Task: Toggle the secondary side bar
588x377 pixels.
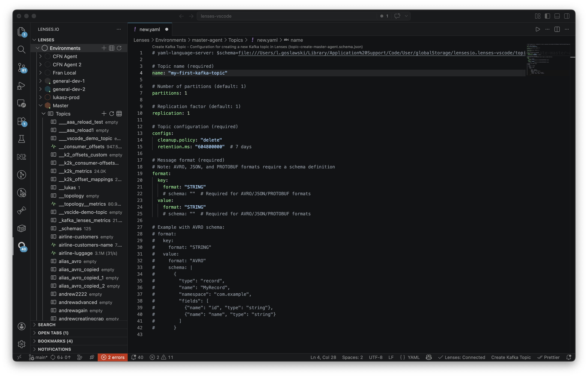Action: tap(566, 16)
